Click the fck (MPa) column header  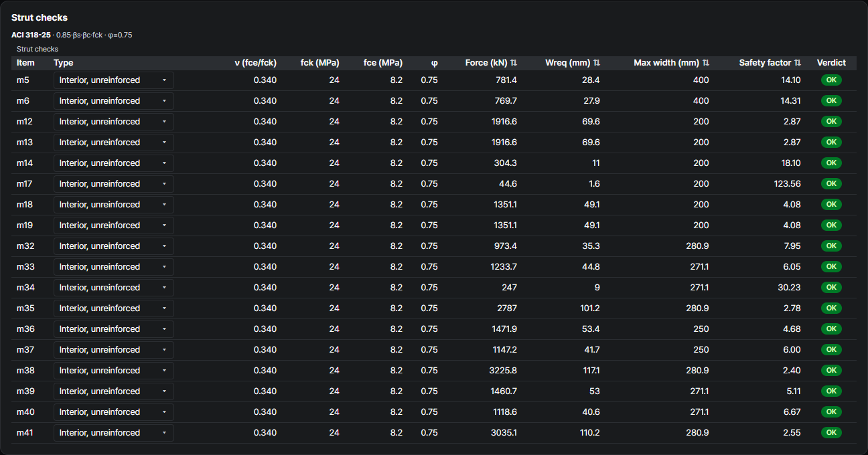tap(320, 63)
